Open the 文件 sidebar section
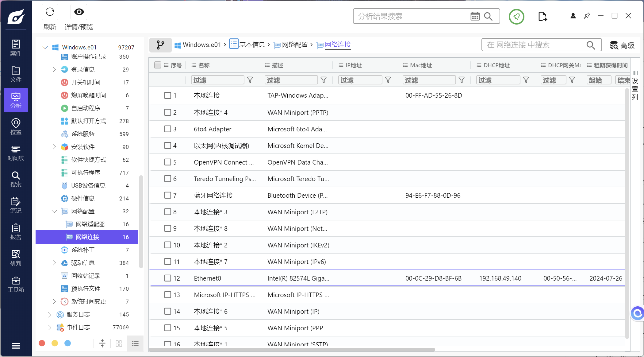This screenshot has width=644, height=357. pos(16,74)
